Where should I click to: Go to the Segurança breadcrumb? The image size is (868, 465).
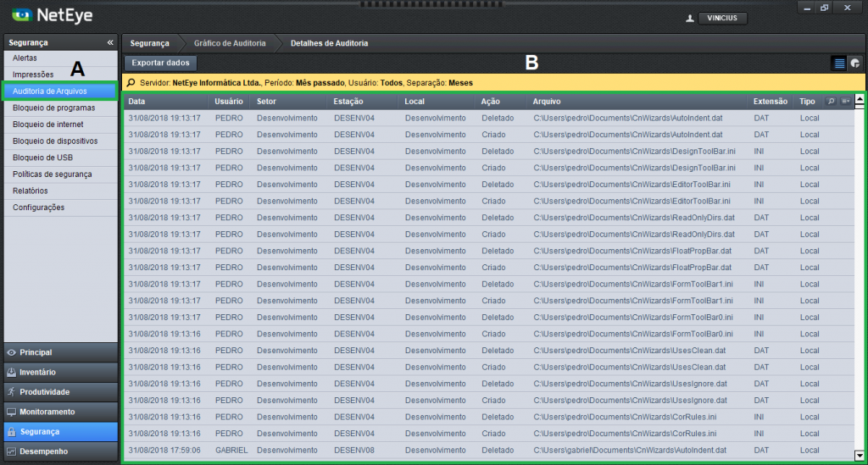(x=149, y=43)
